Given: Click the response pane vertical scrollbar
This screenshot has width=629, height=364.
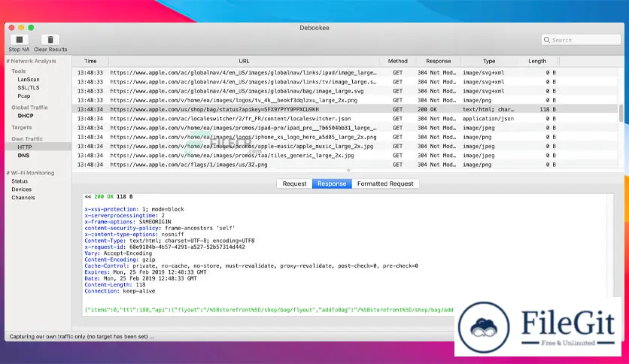Looking at the screenshot, I should (610, 245).
